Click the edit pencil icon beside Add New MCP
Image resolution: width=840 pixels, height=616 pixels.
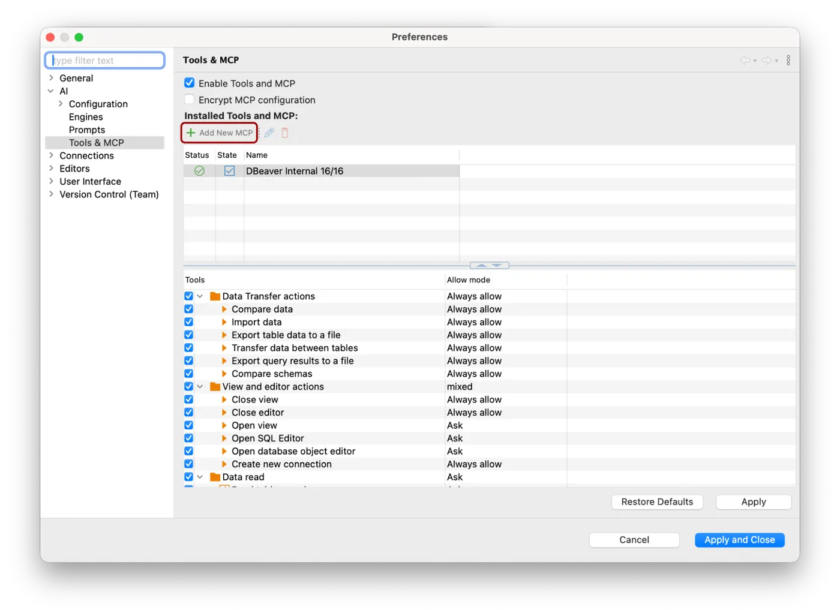[269, 133]
